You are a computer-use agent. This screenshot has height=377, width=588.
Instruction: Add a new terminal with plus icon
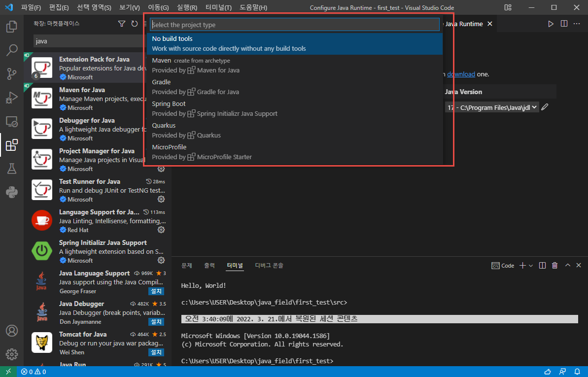click(522, 266)
